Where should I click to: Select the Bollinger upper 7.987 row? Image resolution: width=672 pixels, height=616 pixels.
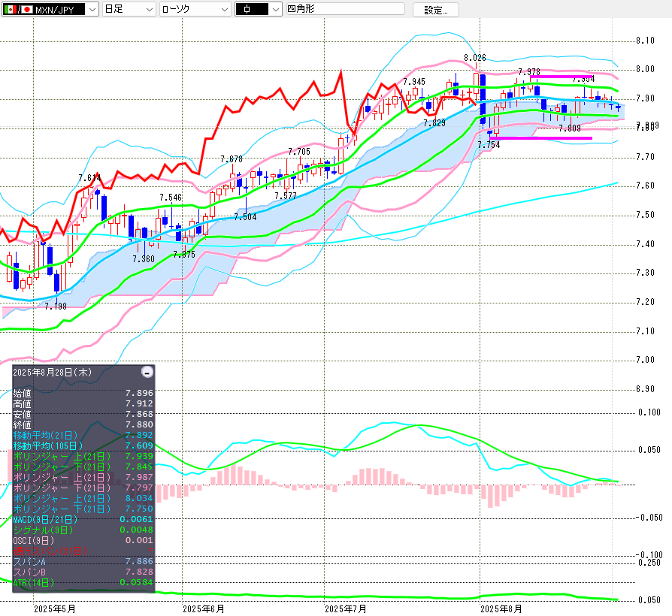[83, 477]
